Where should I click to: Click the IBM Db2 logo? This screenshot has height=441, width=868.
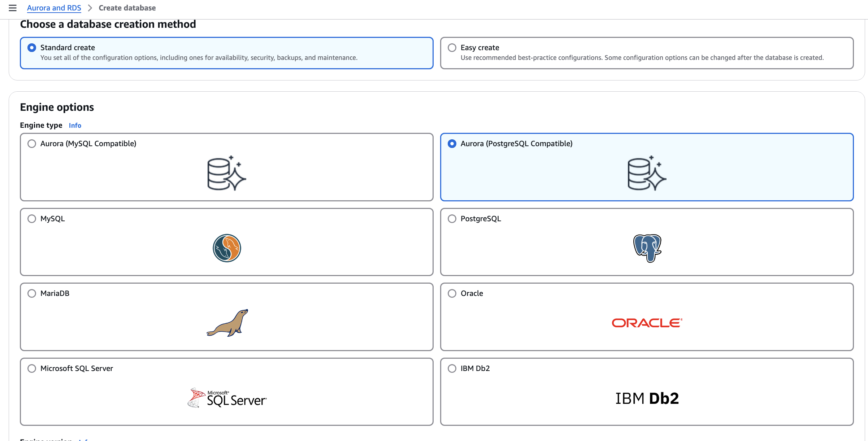click(x=647, y=398)
